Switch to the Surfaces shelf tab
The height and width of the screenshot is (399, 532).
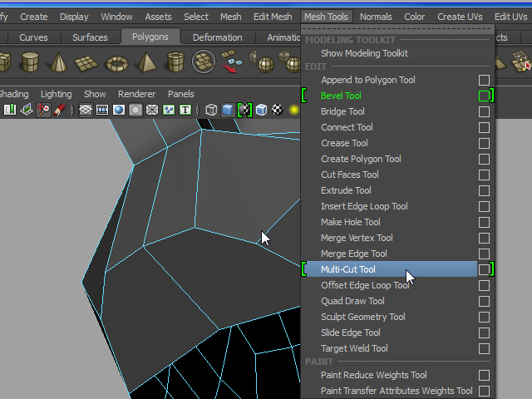(90, 37)
